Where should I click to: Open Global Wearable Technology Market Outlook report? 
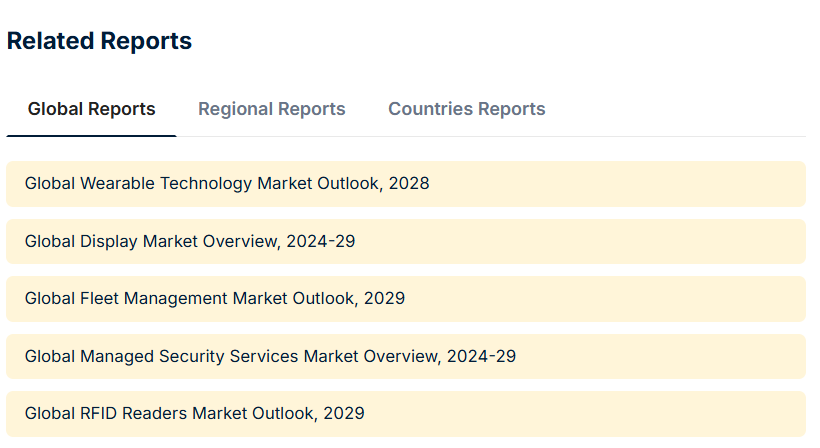point(227,183)
